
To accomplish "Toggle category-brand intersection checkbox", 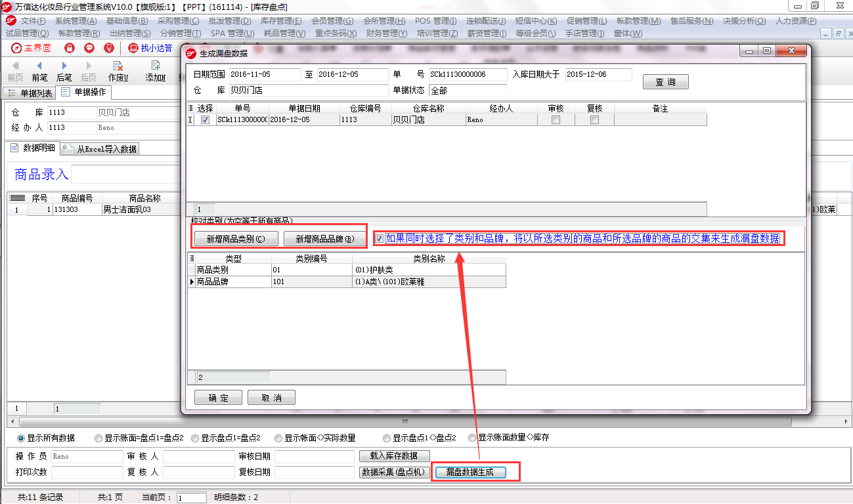I will 380,239.
